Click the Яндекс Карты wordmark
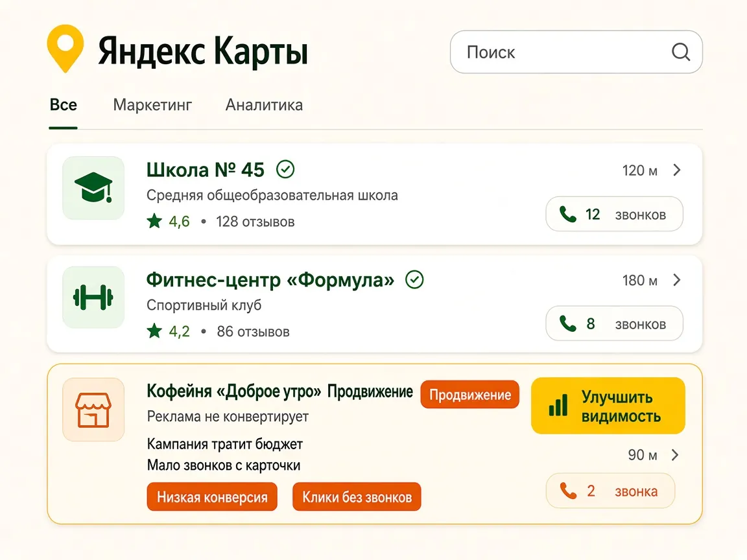The image size is (747, 560). [x=203, y=51]
